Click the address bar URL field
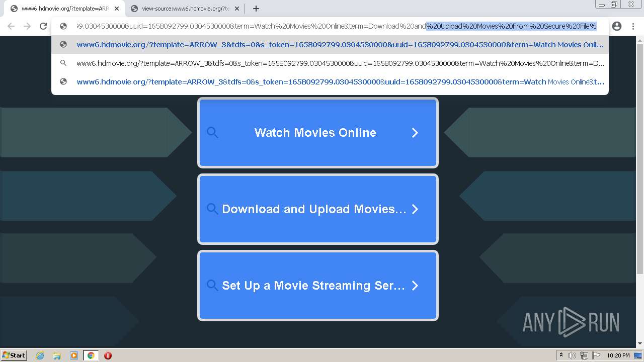The image size is (644, 362). click(337, 26)
